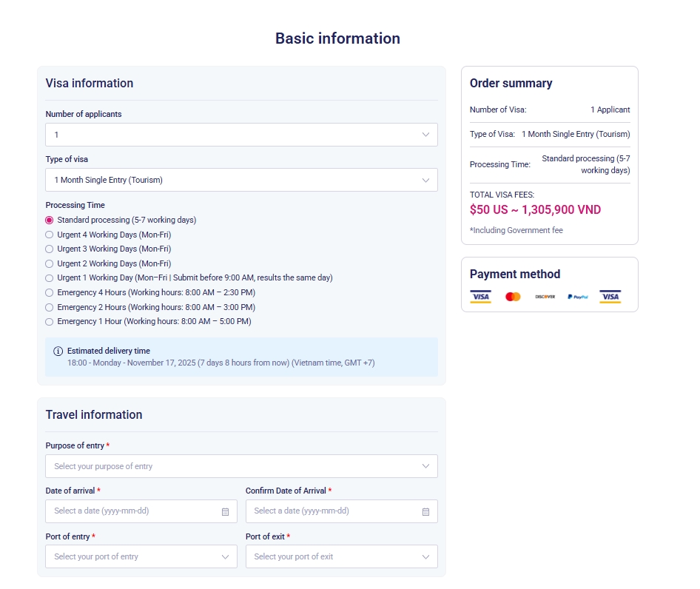Select the Mastercard payment icon
The width and height of the screenshot is (700, 589).
tap(514, 295)
